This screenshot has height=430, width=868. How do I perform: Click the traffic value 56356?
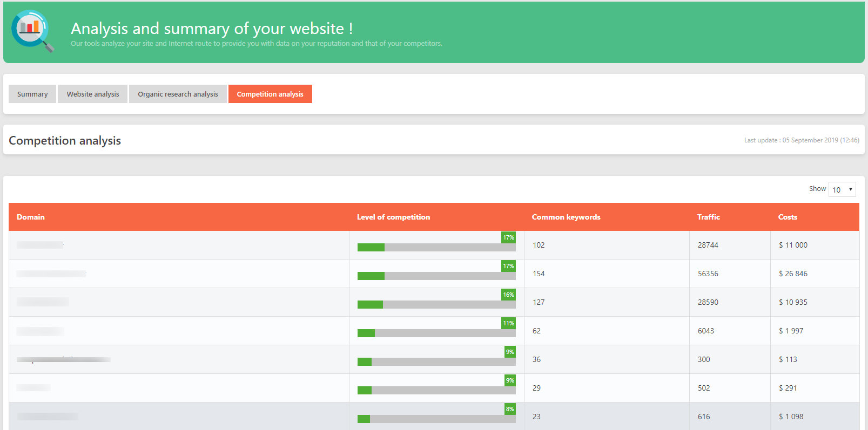pyautogui.click(x=708, y=274)
